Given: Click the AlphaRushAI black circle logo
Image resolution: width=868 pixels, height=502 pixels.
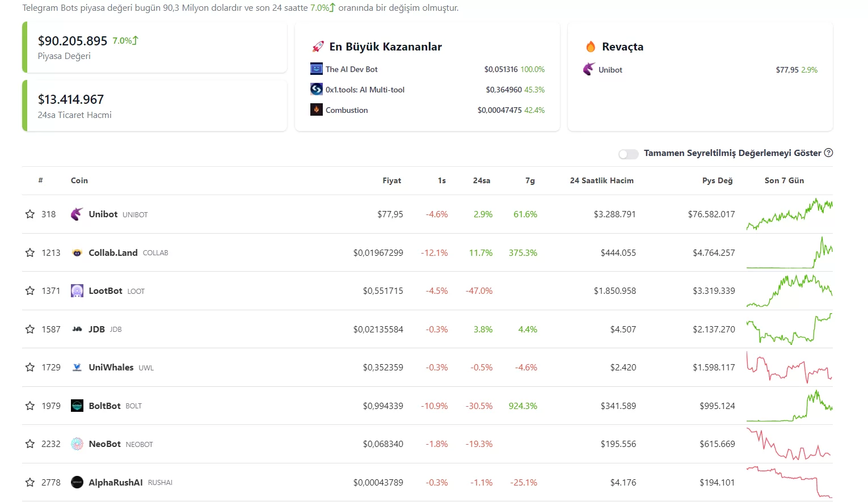Looking at the screenshot, I should [77, 482].
